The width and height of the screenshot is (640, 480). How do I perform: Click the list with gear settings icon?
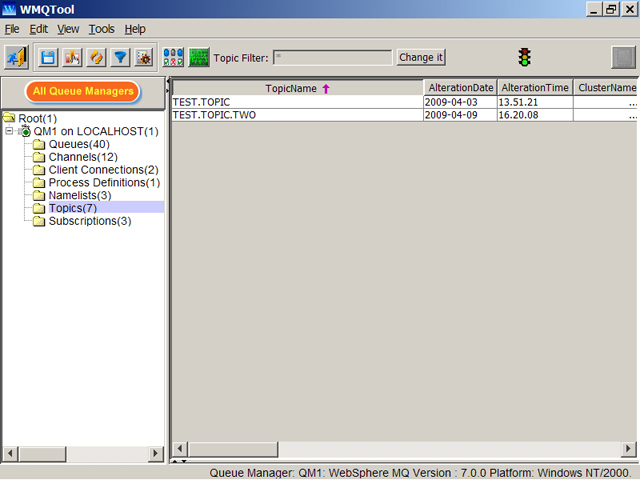[x=144, y=57]
